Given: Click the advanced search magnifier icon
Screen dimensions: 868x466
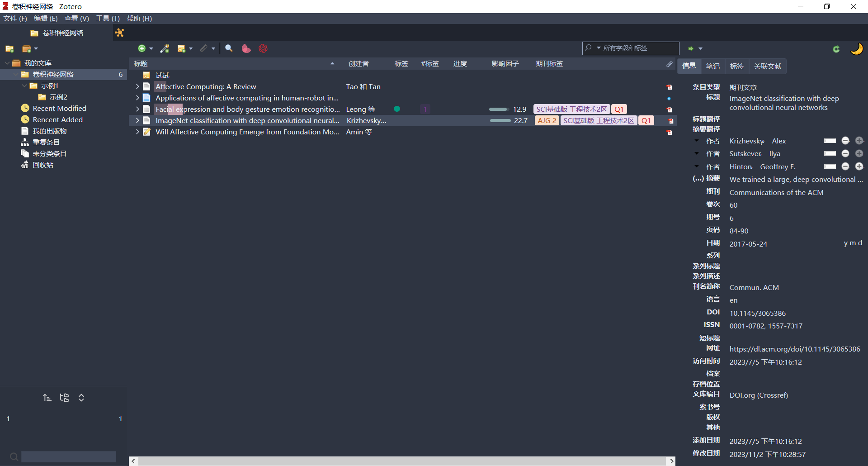Looking at the screenshot, I should coord(229,48).
